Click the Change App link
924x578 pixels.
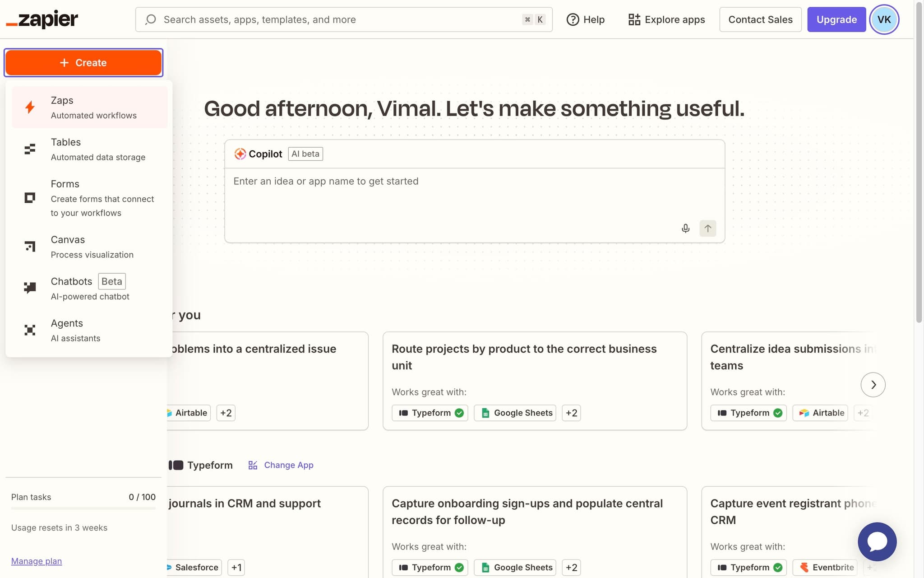[288, 465]
